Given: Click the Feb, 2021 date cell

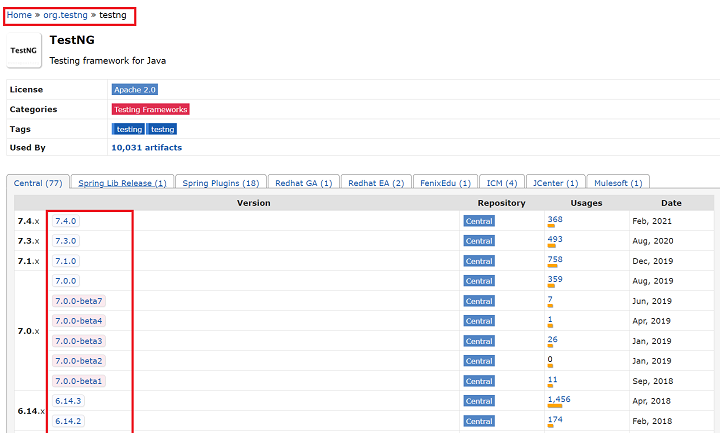Looking at the screenshot, I should pyautogui.click(x=652, y=221).
